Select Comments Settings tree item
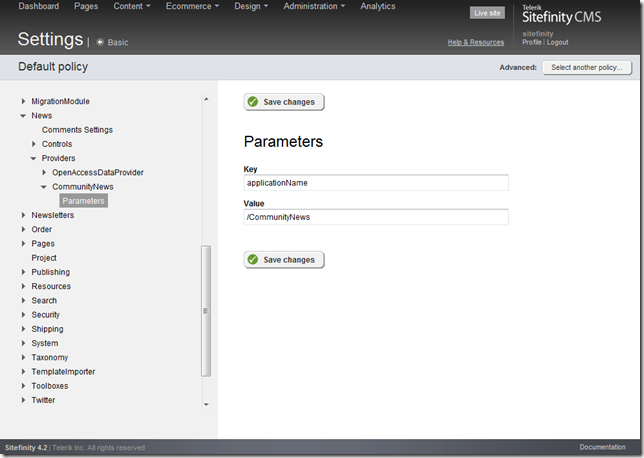Screen dimensions: 644x458 (x=77, y=130)
